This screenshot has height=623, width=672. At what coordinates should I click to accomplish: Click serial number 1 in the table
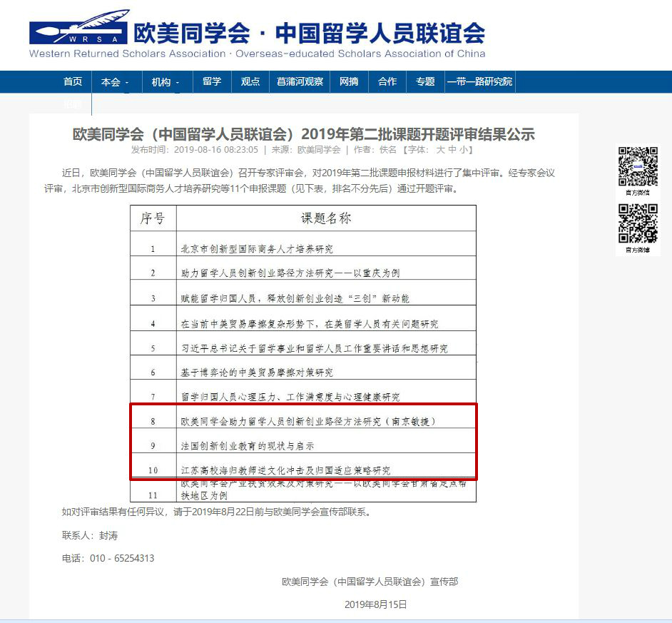[153, 249]
